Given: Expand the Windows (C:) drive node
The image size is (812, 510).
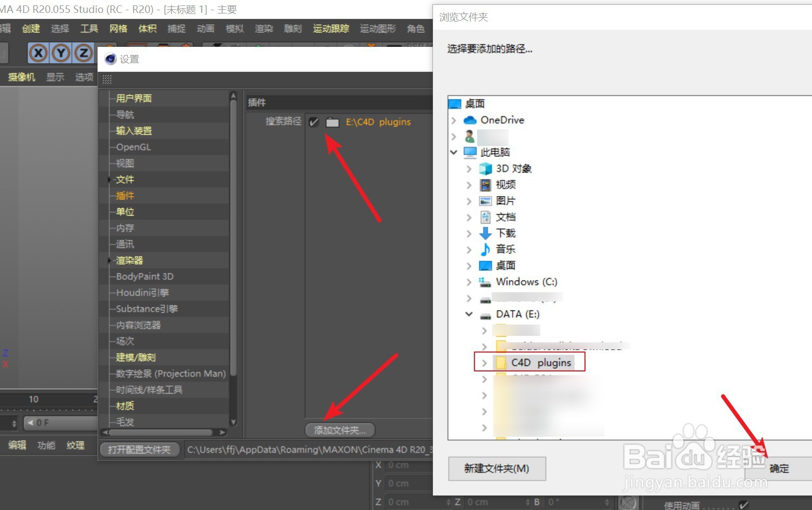Looking at the screenshot, I should pyautogui.click(x=469, y=282).
